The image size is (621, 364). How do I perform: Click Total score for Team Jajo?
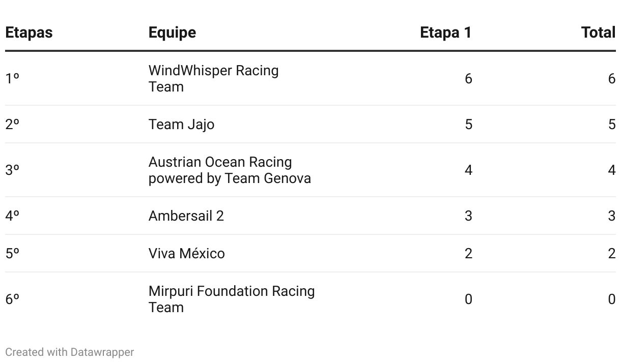(x=611, y=125)
